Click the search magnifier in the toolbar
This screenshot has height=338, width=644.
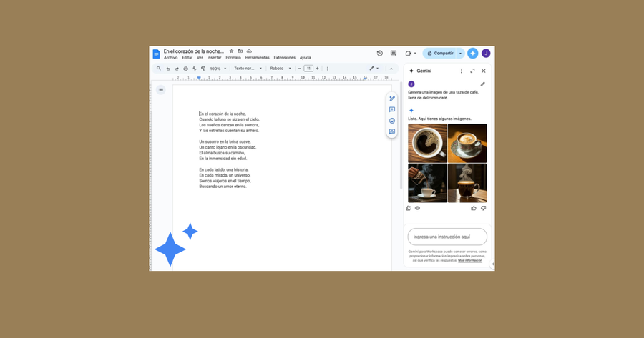coord(159,69)
